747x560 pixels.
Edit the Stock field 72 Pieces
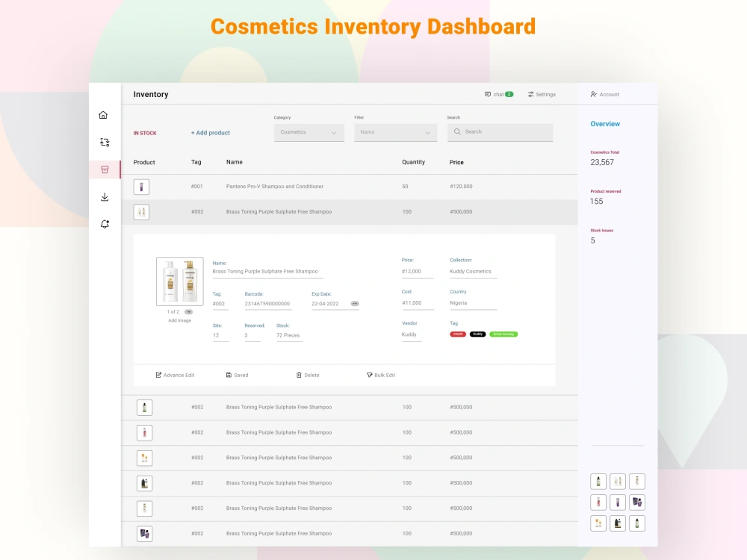(x=288, y=336)
